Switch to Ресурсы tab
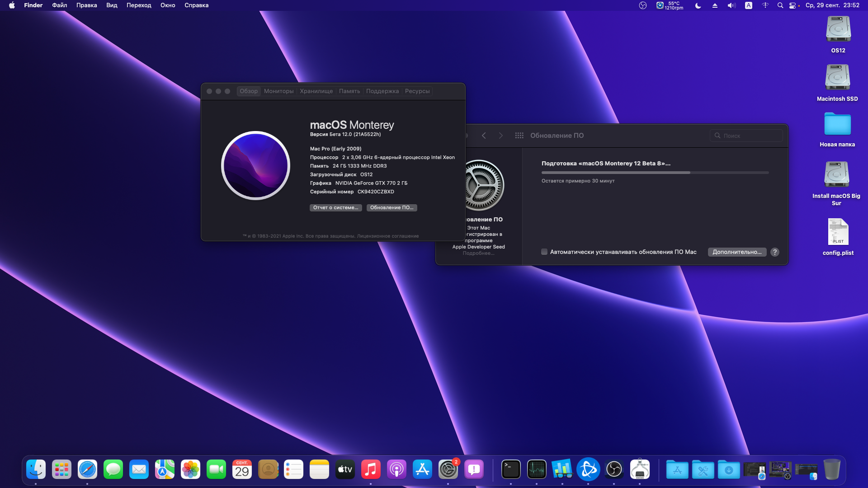 417,91
